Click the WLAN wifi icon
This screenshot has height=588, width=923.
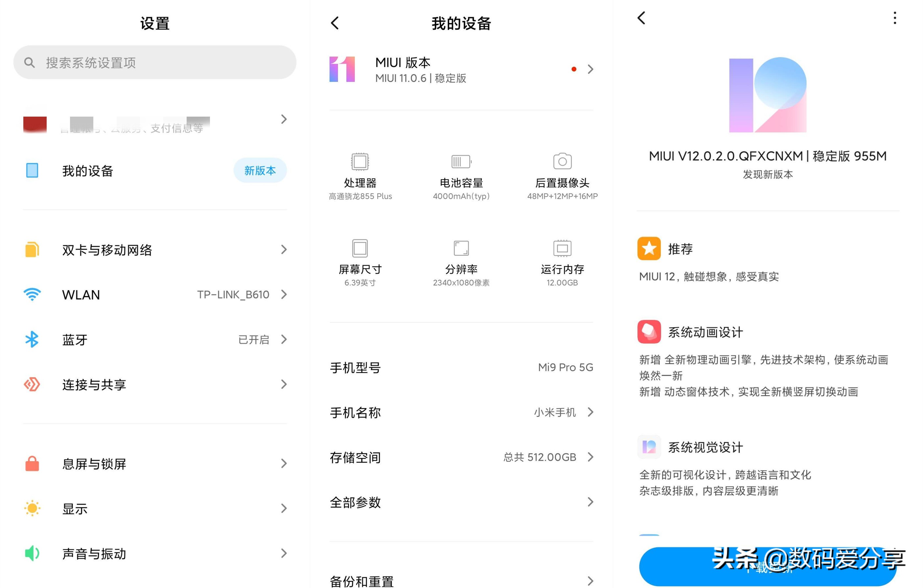click(x=32, y=294)
